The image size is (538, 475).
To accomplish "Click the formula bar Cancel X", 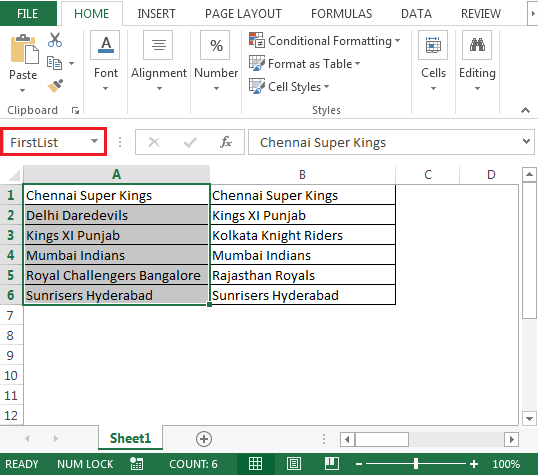I will coord(154,142).
